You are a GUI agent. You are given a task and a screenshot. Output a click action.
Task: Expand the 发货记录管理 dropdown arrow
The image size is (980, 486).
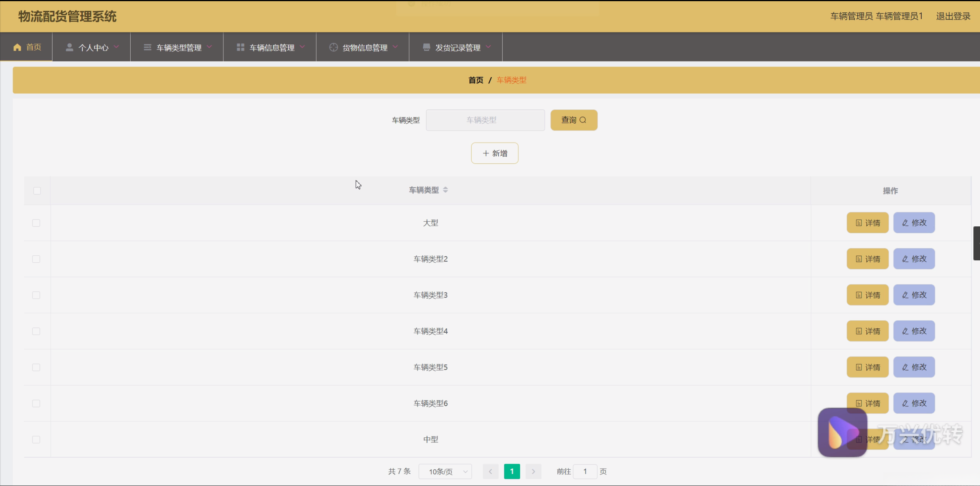point(488,47)
